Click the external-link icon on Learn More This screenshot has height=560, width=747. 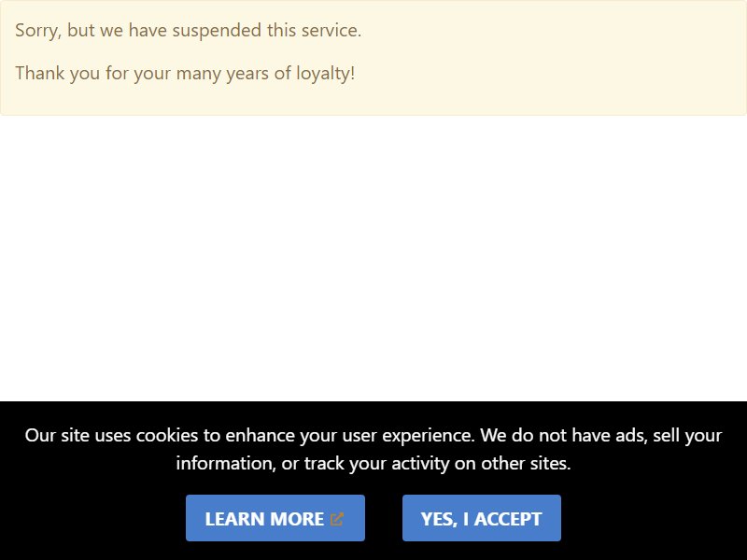(x=337, y=519)
